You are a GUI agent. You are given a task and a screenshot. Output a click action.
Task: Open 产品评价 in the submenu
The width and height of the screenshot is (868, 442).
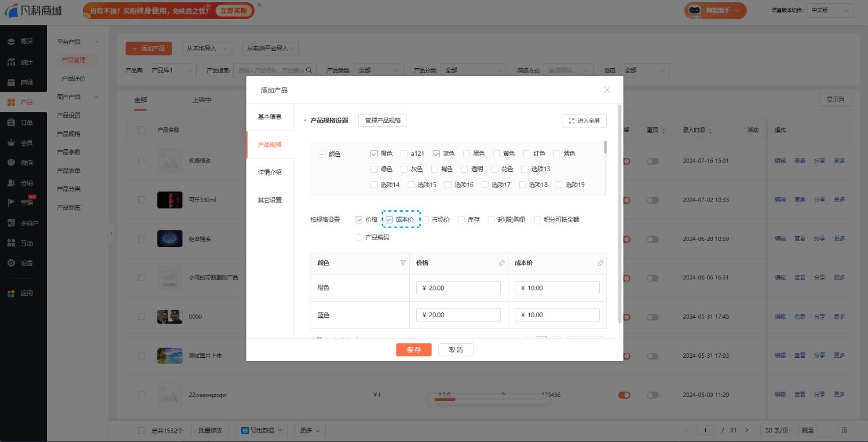pos(74,78)
